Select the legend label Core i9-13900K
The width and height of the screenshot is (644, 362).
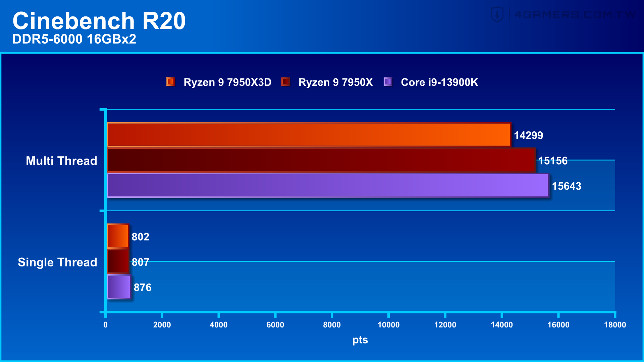point(439,82)
